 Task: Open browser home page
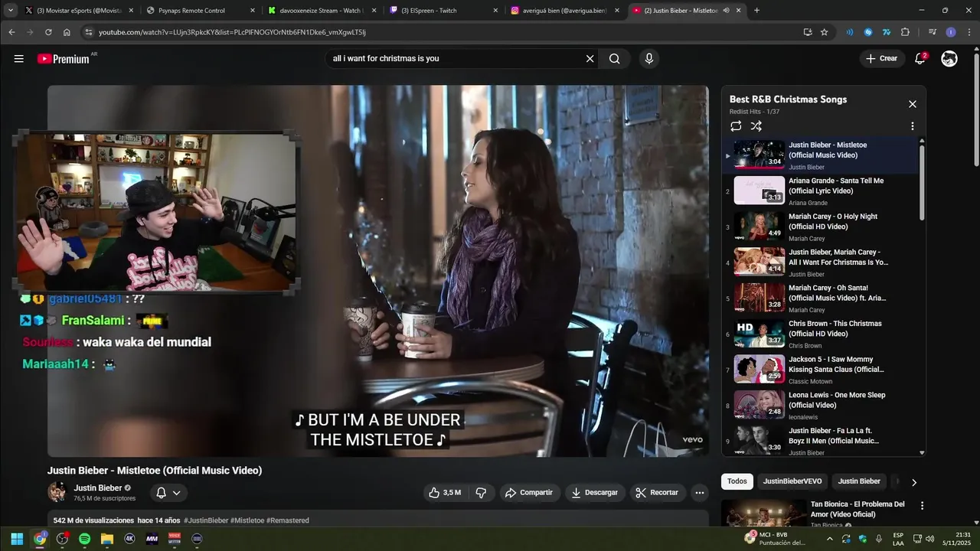(x=67, y=32)
